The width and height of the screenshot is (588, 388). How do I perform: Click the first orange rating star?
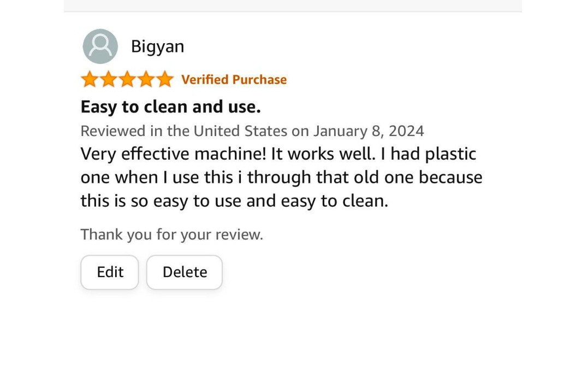point(90,80)
